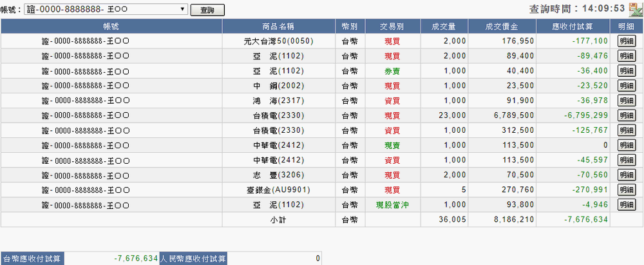The width and height of the screenshot is (644, 265).
Task: Select the 台幣應收付試算 total value field
Action: click(x=112, y=259)
